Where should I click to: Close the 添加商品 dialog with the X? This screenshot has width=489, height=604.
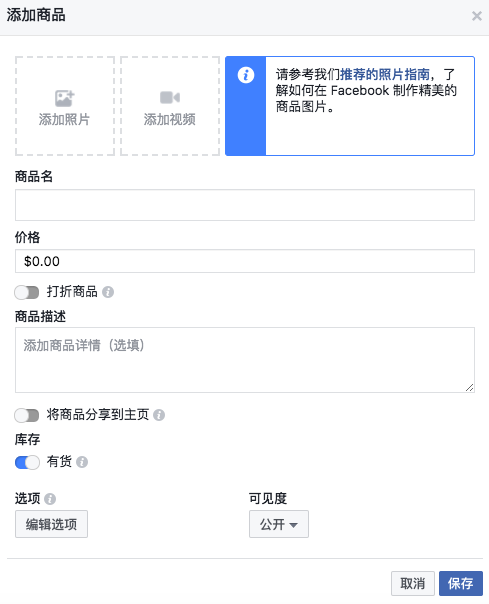tap(477, 16)
